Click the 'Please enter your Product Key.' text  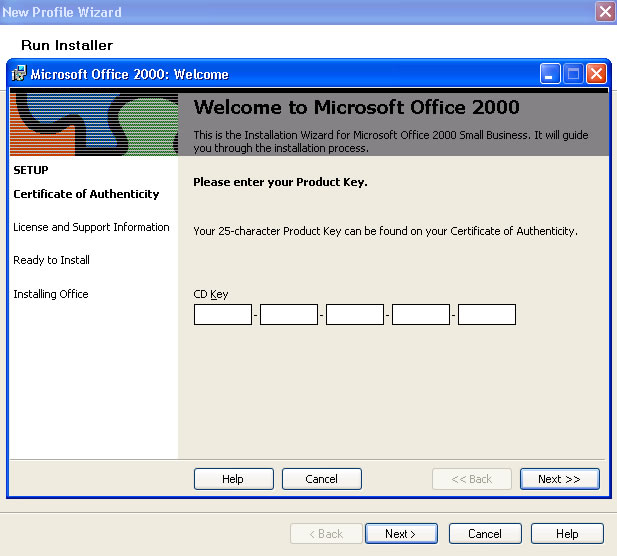coord(280,182)
